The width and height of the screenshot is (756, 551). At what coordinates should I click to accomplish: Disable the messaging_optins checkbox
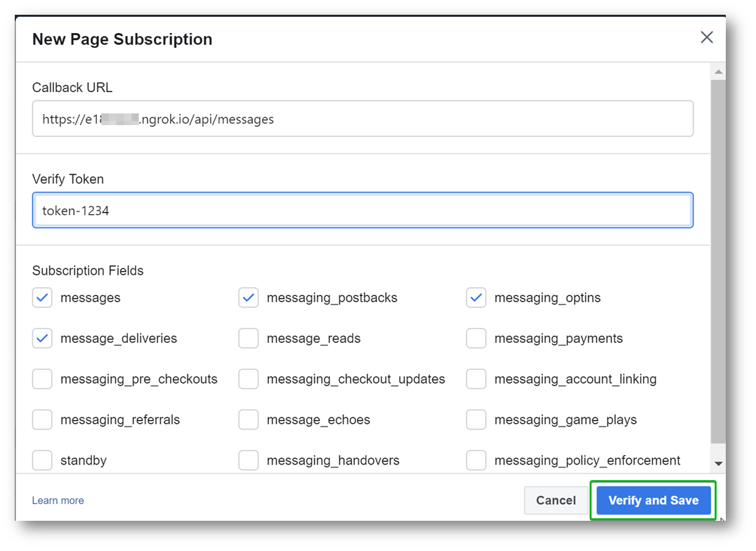tap(476, 298)
